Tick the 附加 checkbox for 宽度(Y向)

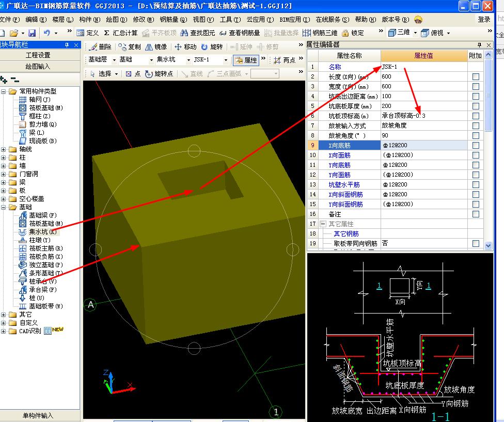coord(476,86)
